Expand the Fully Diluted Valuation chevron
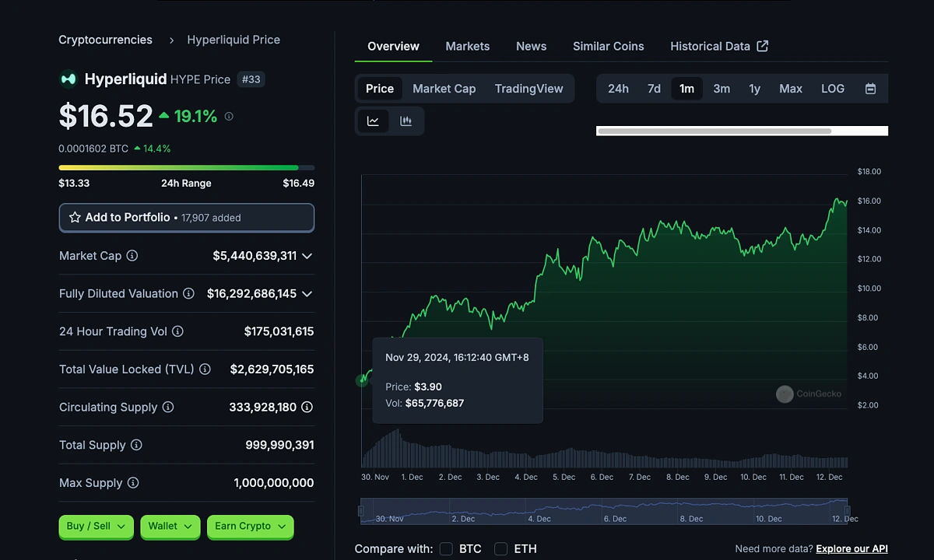The width and height of the screenshot is (934, 560). tap(307, 294)
